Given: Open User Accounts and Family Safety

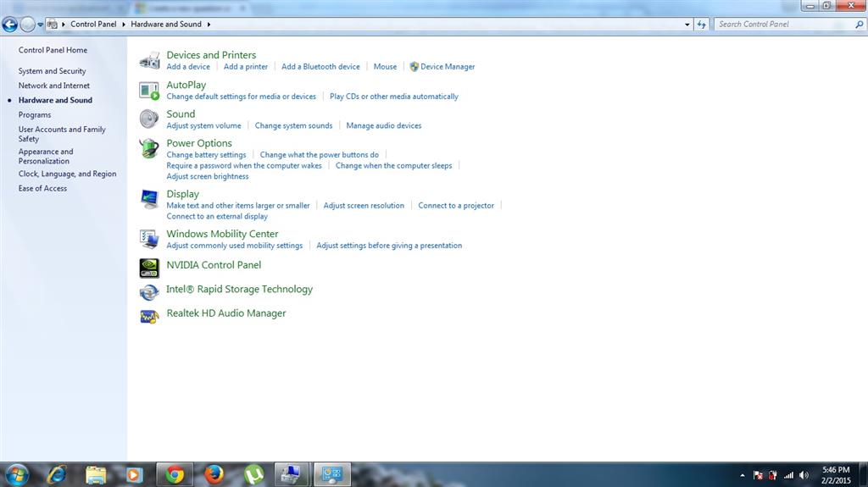Looking at the screenshot, I should click(61, 134).
